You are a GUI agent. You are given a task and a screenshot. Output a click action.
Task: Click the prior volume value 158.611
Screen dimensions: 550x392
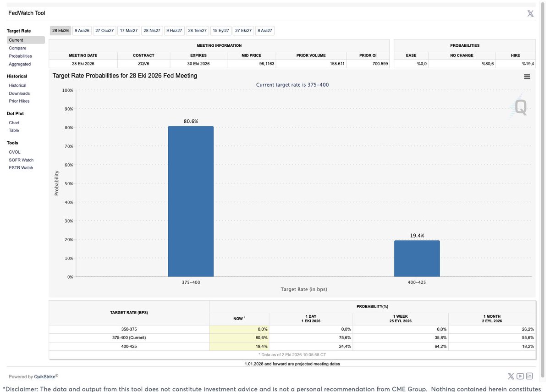pyautogui.click(x=337, y=64)
